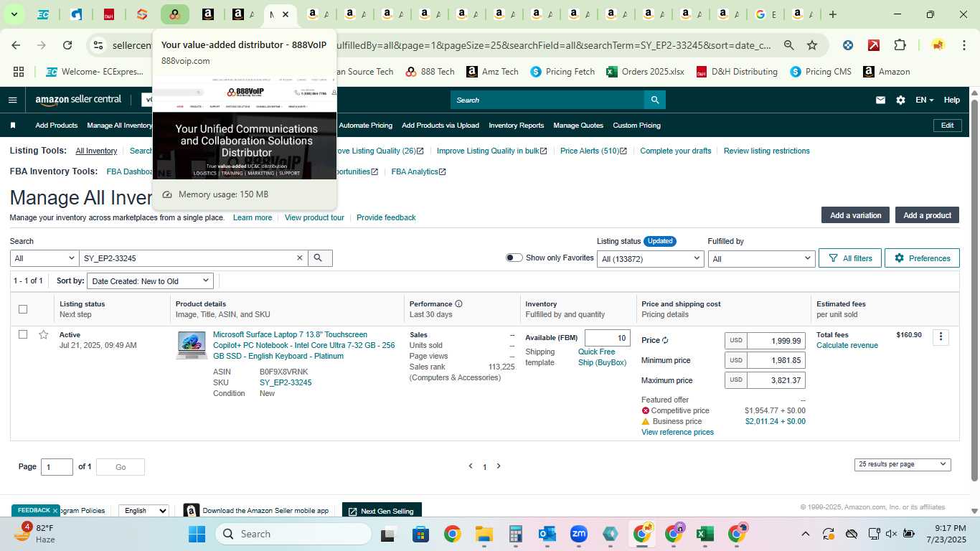
Task: Click the bookmark flag icon in nav bar
Action: 13,126
